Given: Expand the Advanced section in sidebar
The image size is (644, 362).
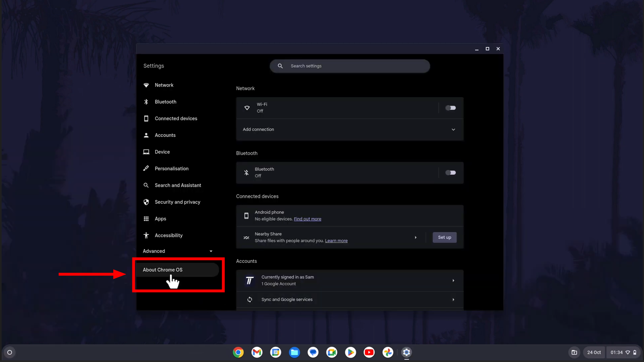Looking at the screenshot, I should pyautogui.click(x=177, y=251).
